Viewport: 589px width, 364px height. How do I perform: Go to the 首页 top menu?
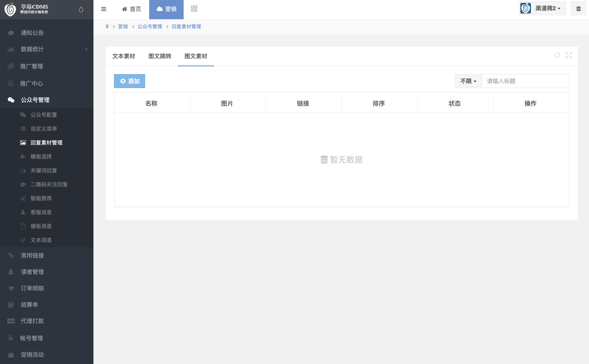point(132,9)
